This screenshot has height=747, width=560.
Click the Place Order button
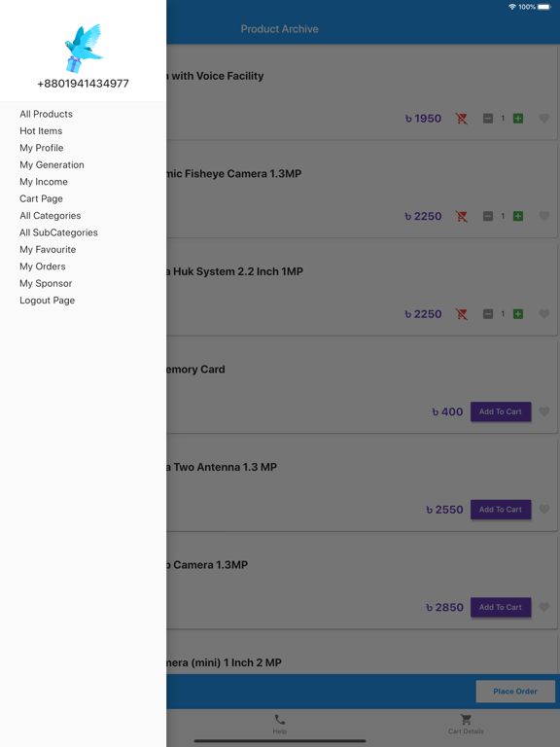(x=515, y=692)
